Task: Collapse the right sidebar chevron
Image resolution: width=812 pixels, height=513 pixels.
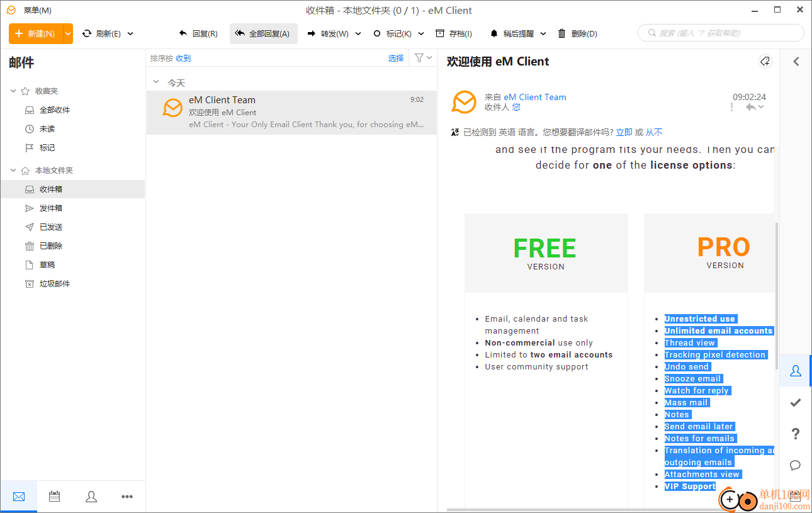Action: click(796, 62)
